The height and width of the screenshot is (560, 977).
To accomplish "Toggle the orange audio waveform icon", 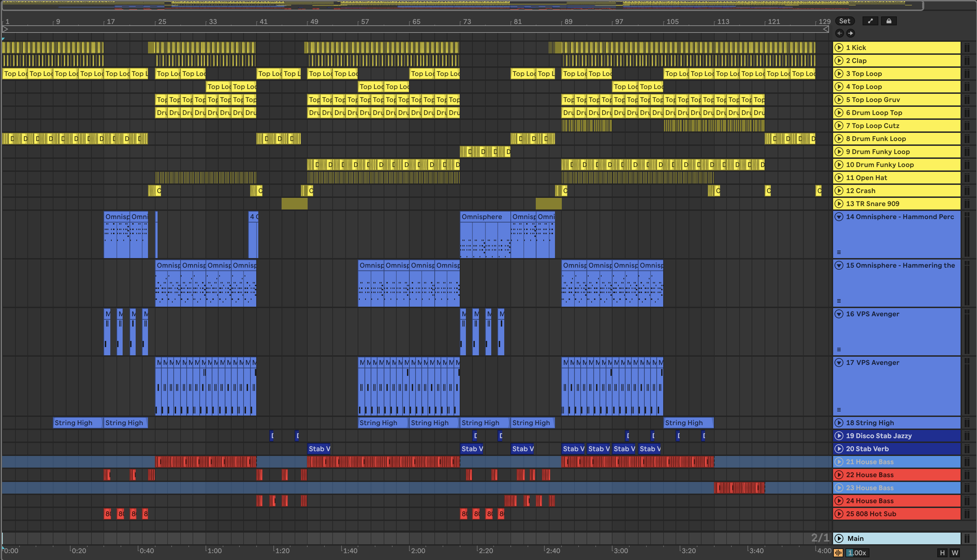I will click(x=838, y=553).
